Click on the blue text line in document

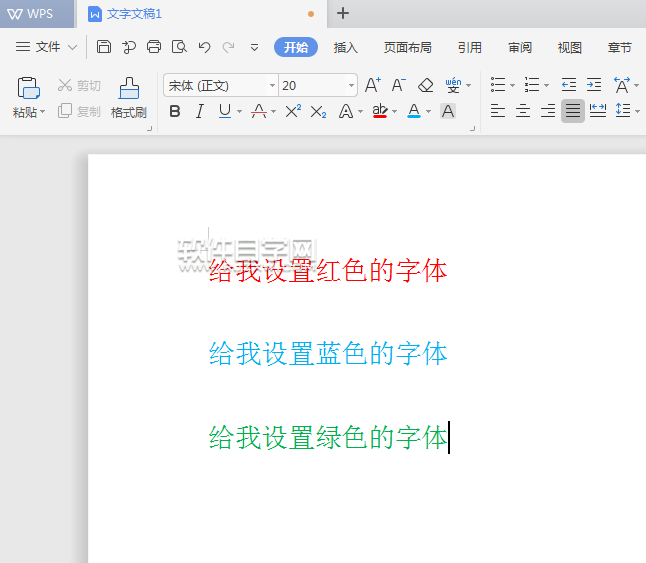pyautogui.click(x=327, y=353)
